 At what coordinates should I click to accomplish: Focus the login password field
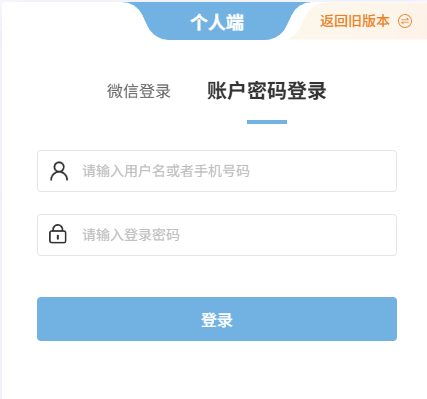[217, 235]
